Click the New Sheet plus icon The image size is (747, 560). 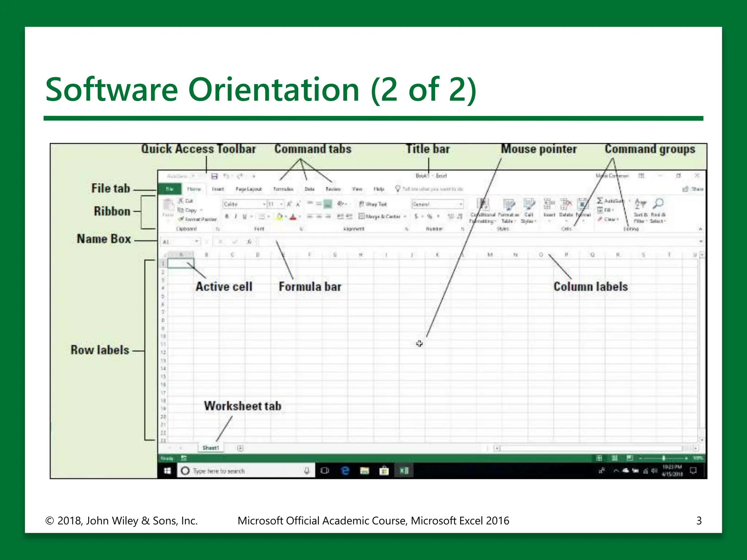click(x=240, y=448)
